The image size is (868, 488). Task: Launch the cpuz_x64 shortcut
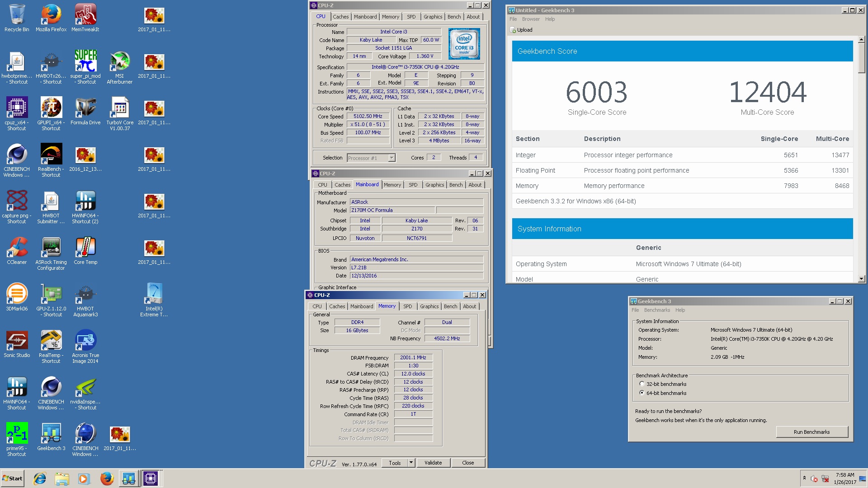click(x=17, y=114)
